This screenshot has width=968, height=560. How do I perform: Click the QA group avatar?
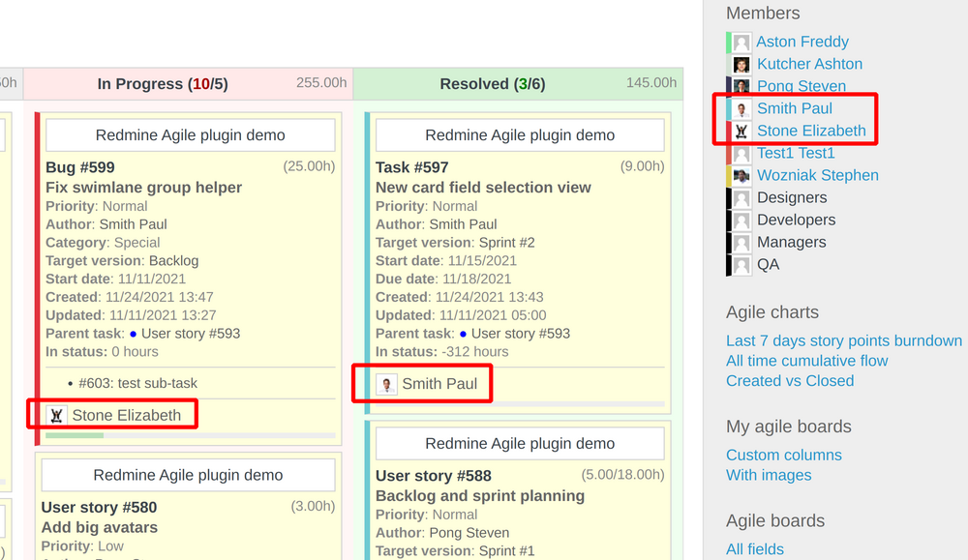coord(740,264)
